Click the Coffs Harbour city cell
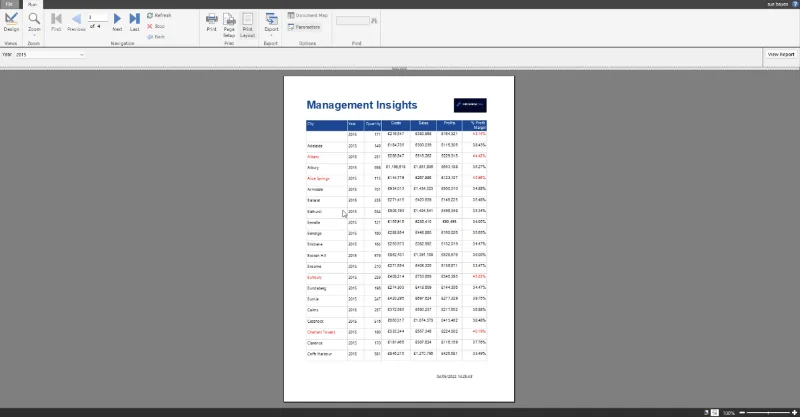 click(327, 354)
